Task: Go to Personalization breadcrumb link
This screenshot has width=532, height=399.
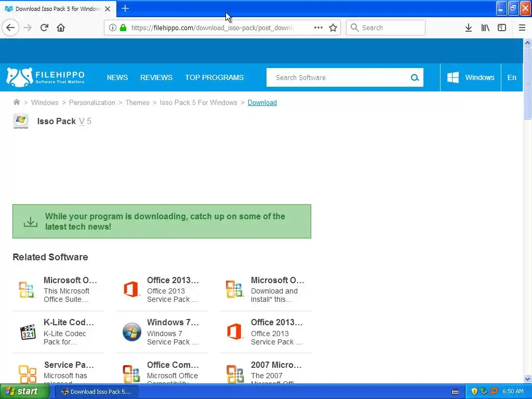Action: 92,102
